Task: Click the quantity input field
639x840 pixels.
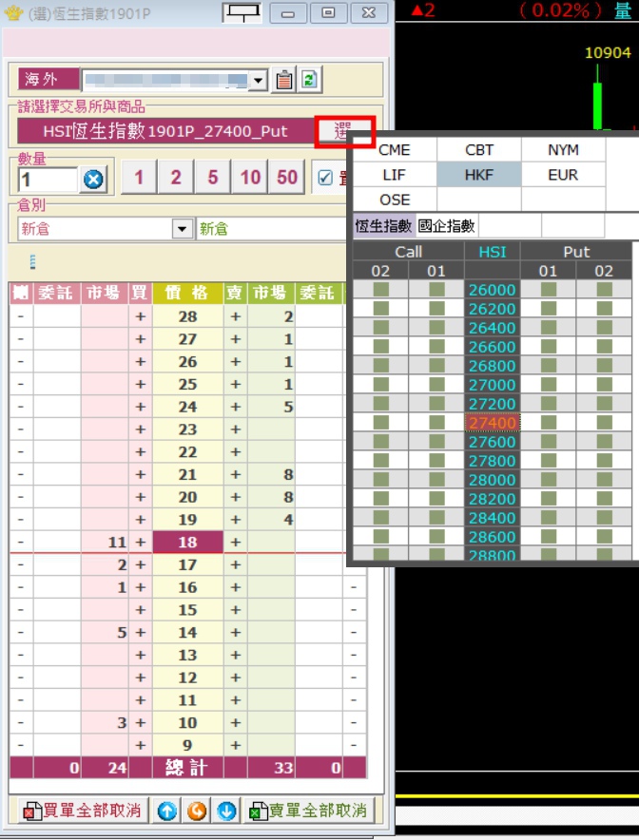Action: pos(48,180)
